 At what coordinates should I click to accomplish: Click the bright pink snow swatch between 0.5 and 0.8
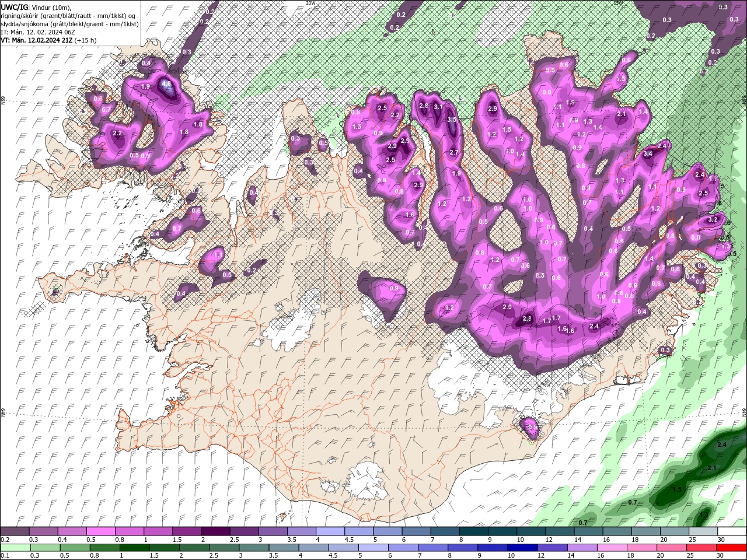[100, 531]
